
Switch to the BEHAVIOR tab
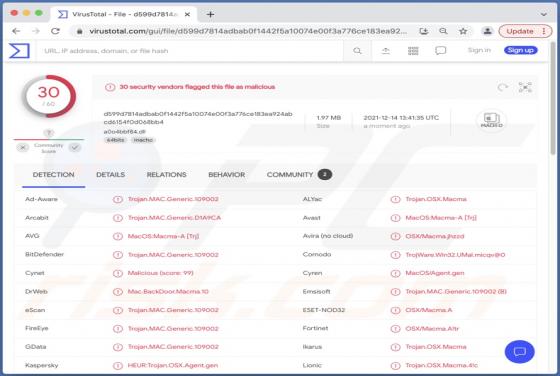point(226,175)
